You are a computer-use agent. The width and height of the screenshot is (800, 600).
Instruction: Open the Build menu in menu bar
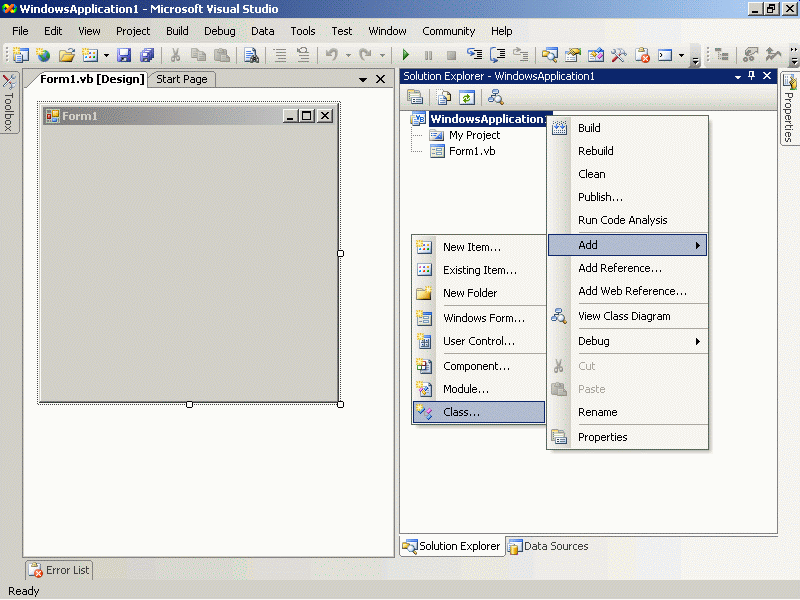177,31
